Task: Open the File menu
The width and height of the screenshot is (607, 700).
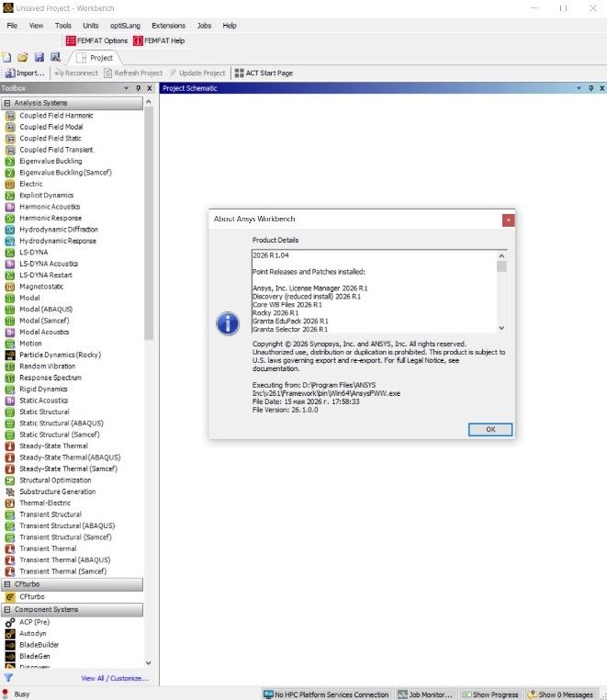Action: click(x=12, y=26)
